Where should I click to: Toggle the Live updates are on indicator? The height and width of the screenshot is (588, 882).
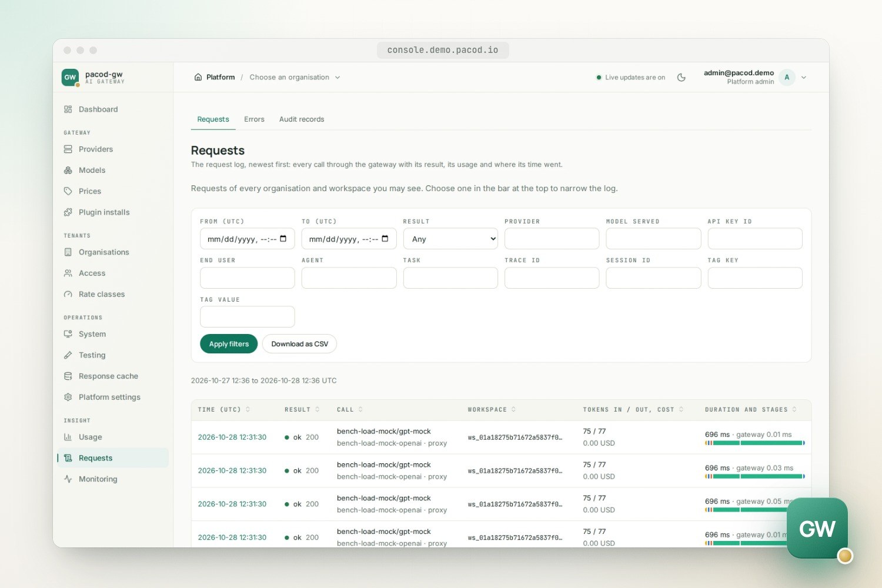click(630, 77)
